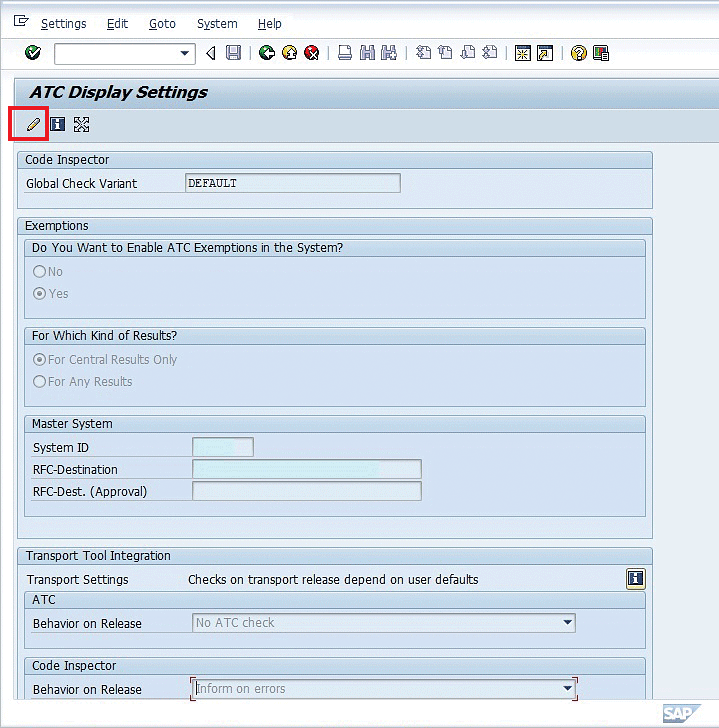Click the yellow Help question mark icon

(578, 53)
